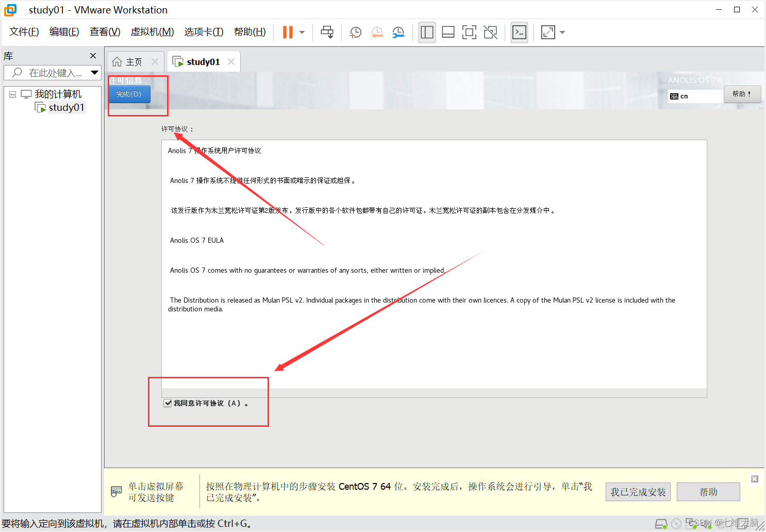Click the home icon on 主页 tab
This screenshot has width=766, height=532.
(x=117, y=62)
